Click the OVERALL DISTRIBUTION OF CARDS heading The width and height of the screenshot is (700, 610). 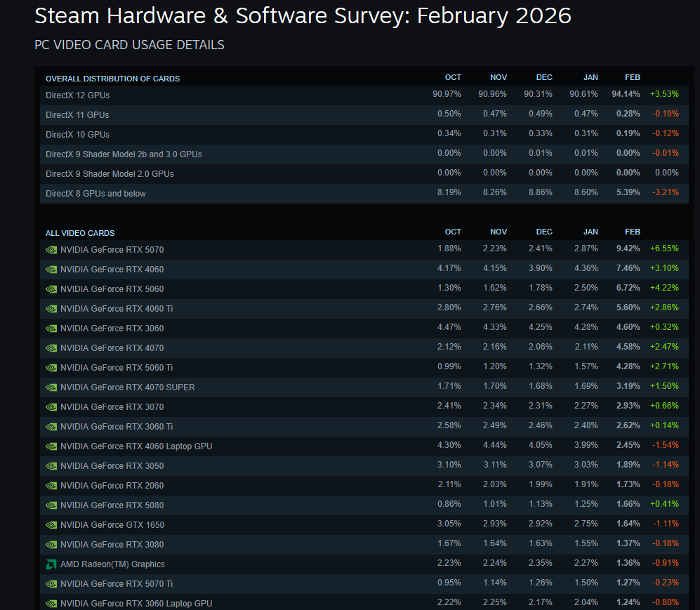(112, 79)
